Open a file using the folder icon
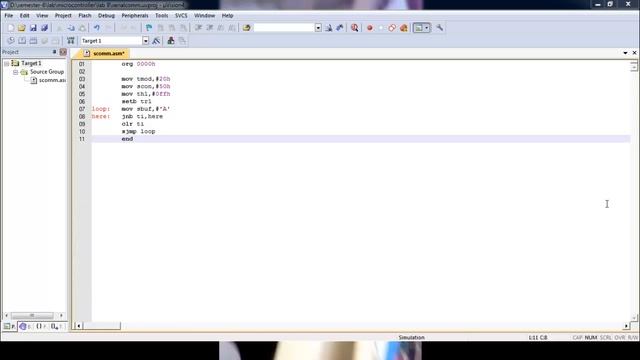 22,28
